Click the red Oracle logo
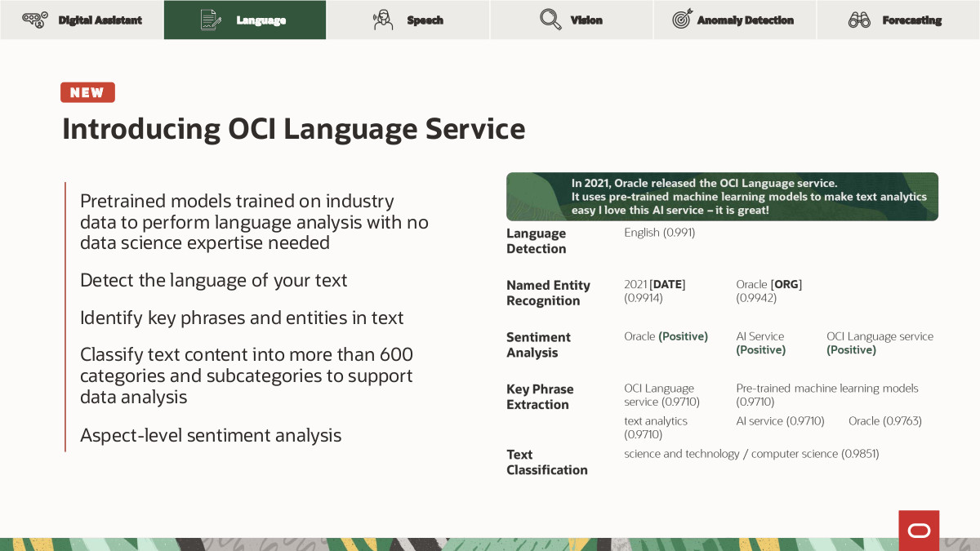The height and width of the screenshot is (551, 980). 919,531
